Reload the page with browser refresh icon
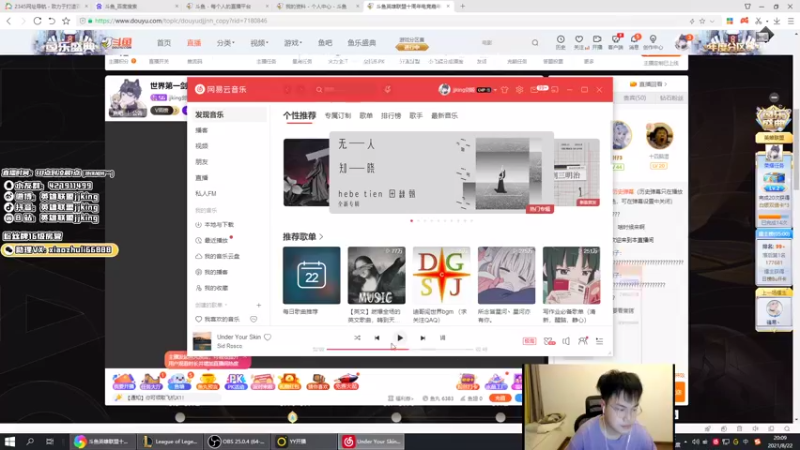The image size is (800, 450). (37, 21)
